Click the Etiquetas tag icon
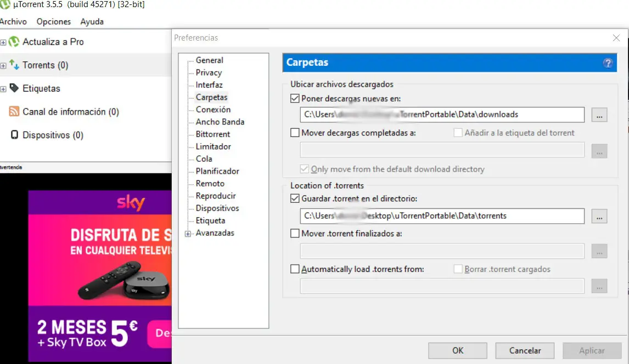The width and height of the screenshot is (629, 364). pos(14,88)
